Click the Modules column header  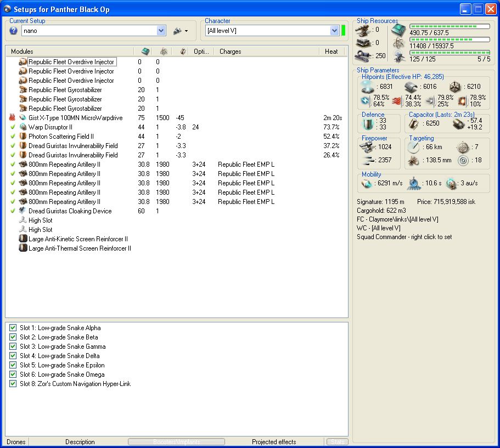coord(22,52)
